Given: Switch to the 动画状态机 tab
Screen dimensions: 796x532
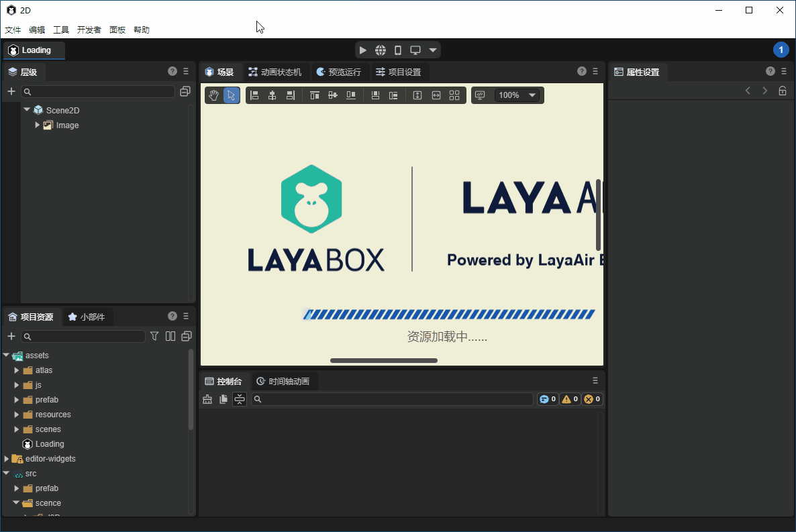Looking at the screenshot, I should [x=275, y=72].
